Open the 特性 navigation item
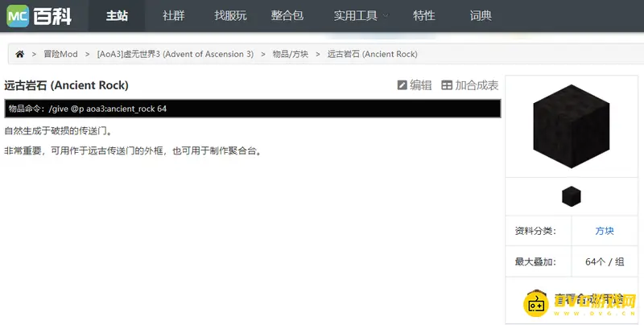 tap(423, 15)
